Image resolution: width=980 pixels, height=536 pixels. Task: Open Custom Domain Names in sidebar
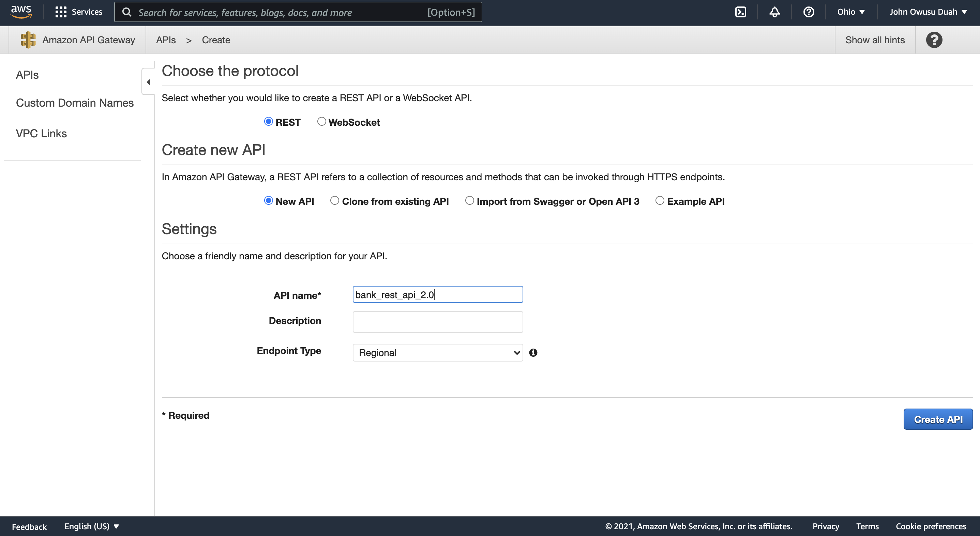(75, 103)
